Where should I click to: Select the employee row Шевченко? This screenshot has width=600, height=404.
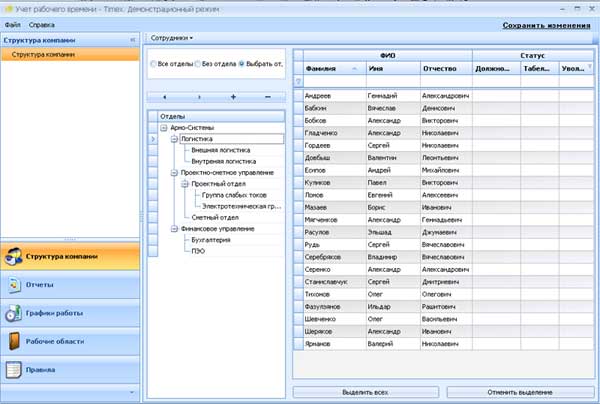[x=443, y=319]
